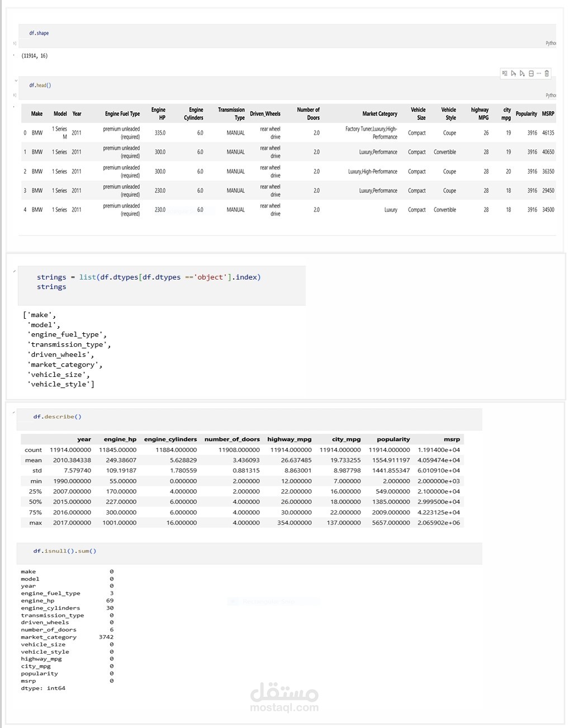Click 'vehicle_style' in the strings output
The image size is (569, 728).
60,384
